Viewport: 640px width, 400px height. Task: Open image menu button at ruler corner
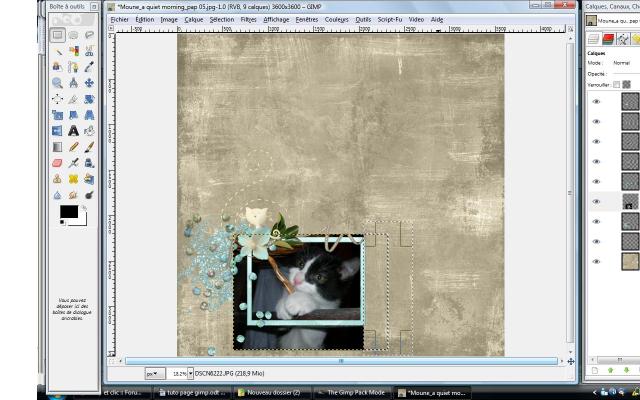111,28
